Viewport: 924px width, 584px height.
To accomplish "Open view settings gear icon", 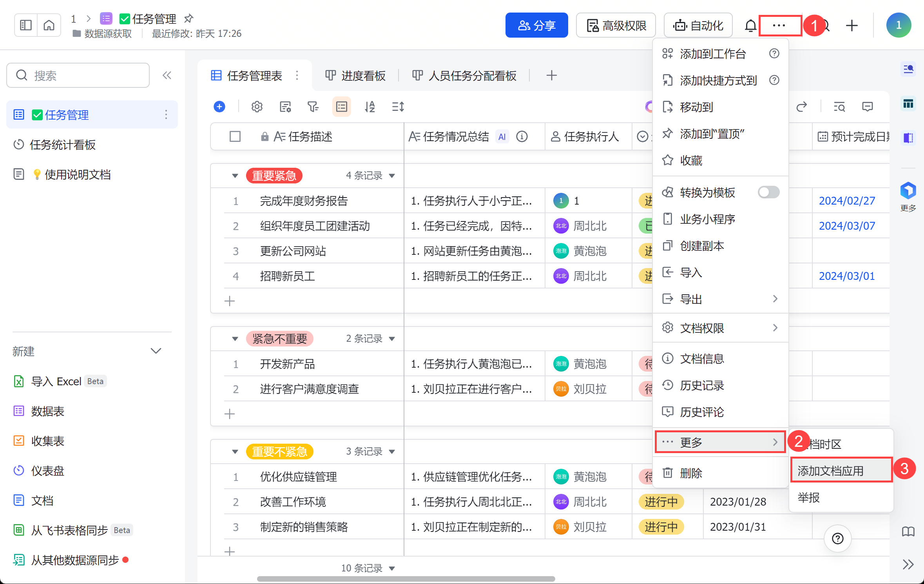I will [257, 107].
